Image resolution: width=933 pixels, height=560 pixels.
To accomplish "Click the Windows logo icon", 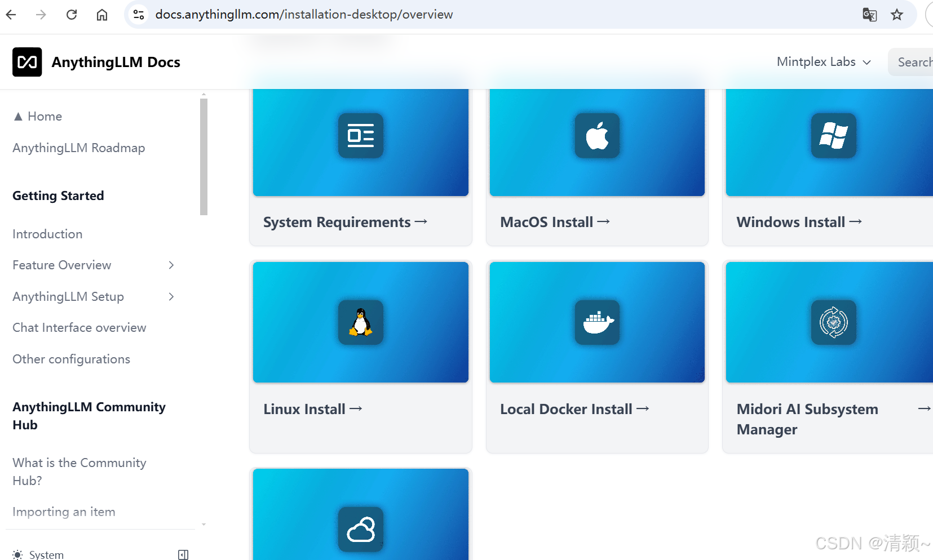I will [x=833, y=135].
